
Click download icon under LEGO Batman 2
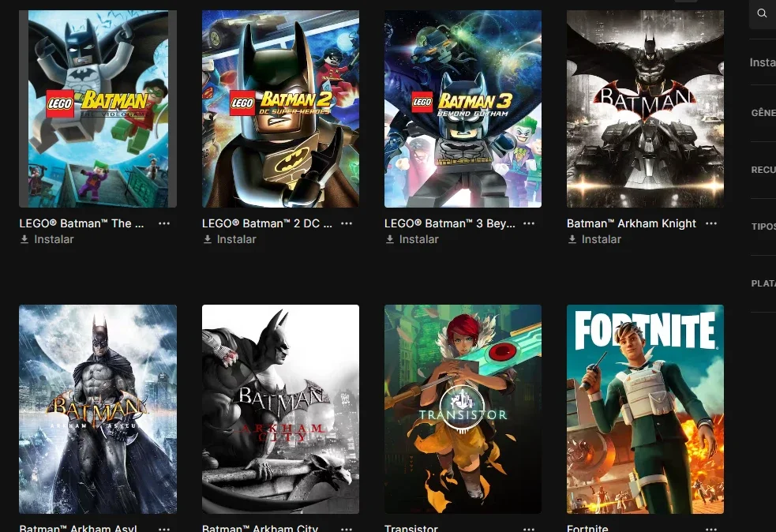coord(208,239)
